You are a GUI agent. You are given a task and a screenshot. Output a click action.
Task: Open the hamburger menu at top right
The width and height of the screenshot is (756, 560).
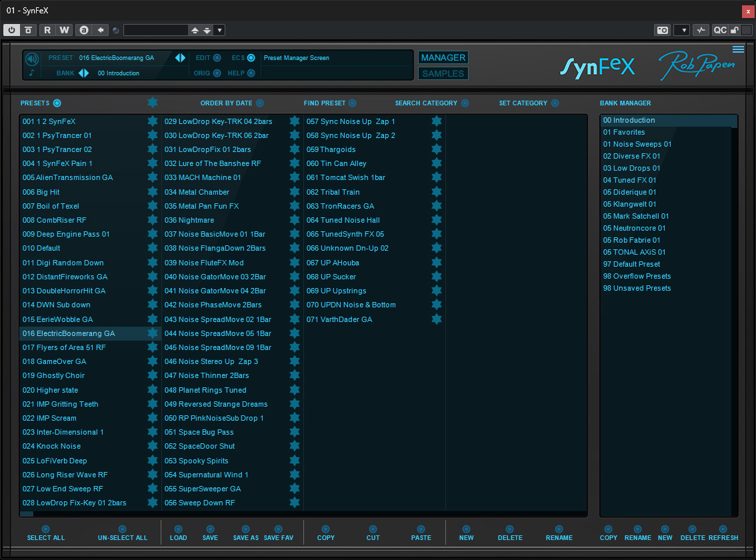tap(738, 49)
